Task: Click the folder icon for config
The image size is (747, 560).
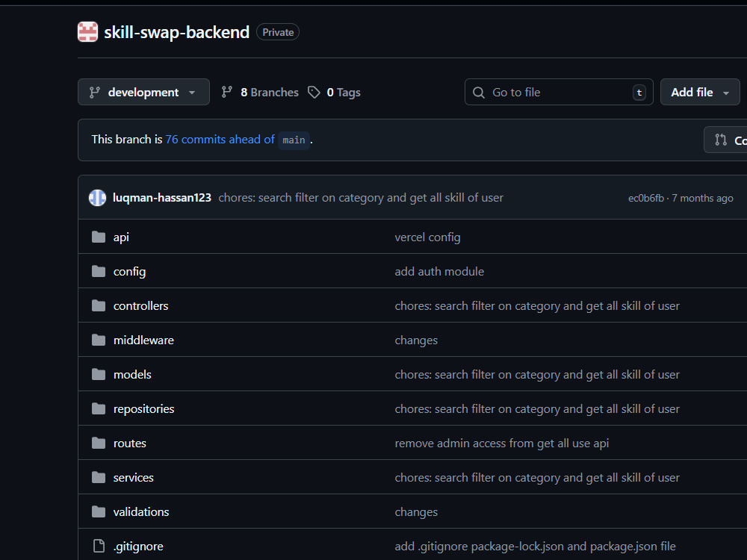Action: [99, 271]
